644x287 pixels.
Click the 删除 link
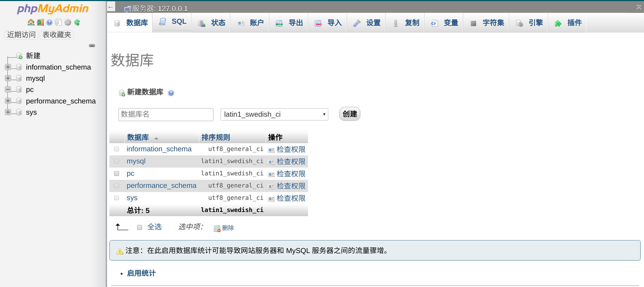click(x=228, y=228)
